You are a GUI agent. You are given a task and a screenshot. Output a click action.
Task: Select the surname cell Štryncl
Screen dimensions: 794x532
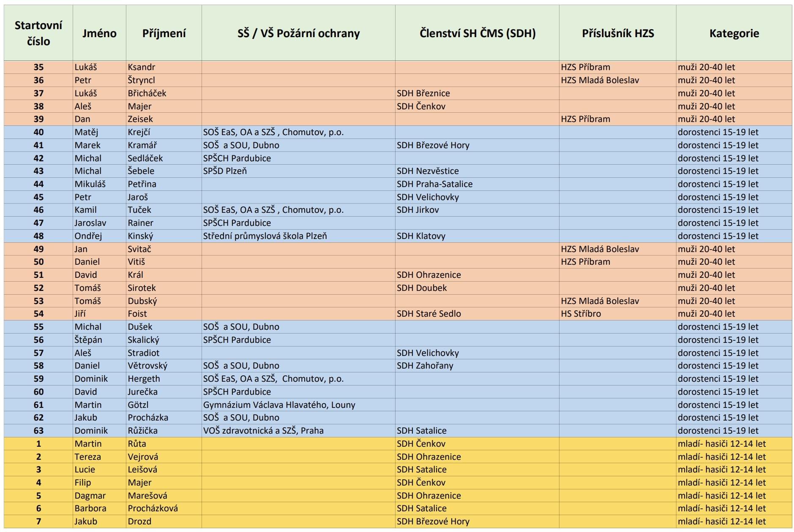click(x=164, y=80)
